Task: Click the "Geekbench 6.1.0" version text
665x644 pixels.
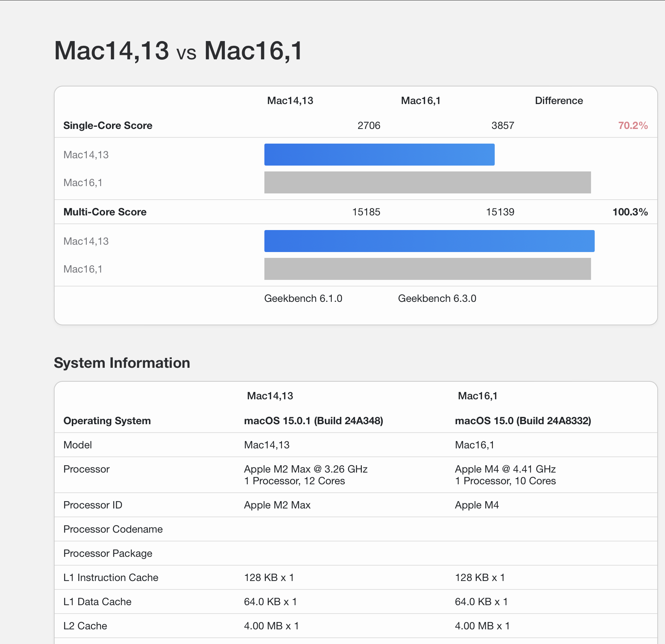Action: pyautogui.click(x=303, y=299)
